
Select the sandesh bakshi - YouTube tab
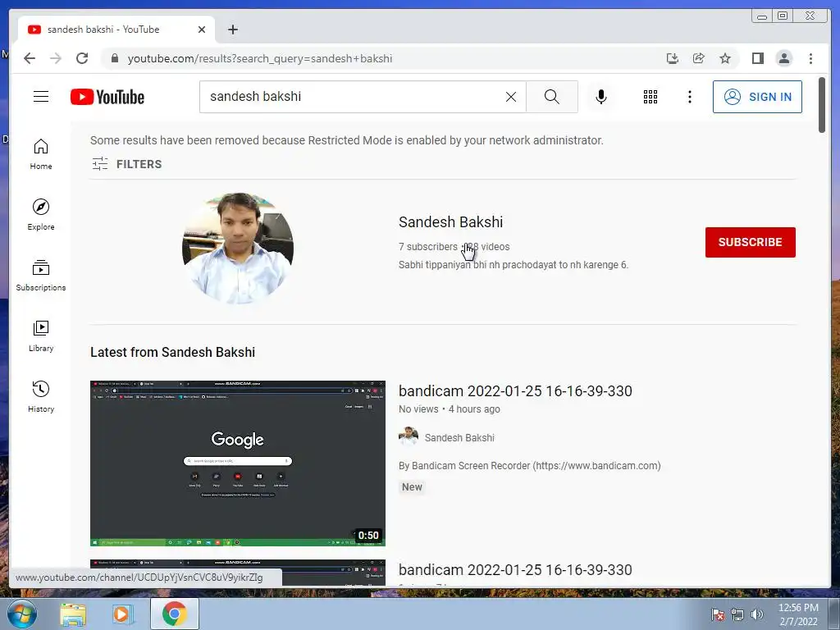pyautogui.click(x=116, y=30)
